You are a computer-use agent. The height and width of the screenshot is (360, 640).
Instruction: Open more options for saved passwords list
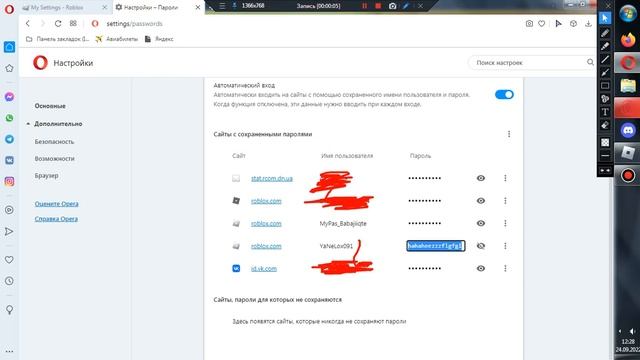click(x=509, y=134)
